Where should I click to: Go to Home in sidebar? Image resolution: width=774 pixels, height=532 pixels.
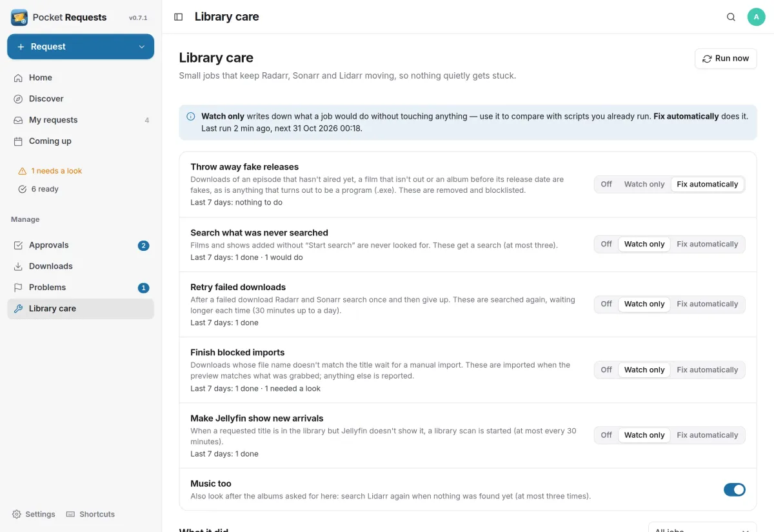pos(81,77)
